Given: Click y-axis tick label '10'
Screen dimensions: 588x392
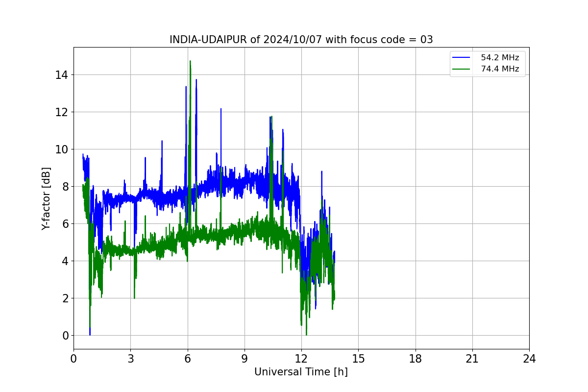Looking at the screenshot, I should (x=62, y=149).
